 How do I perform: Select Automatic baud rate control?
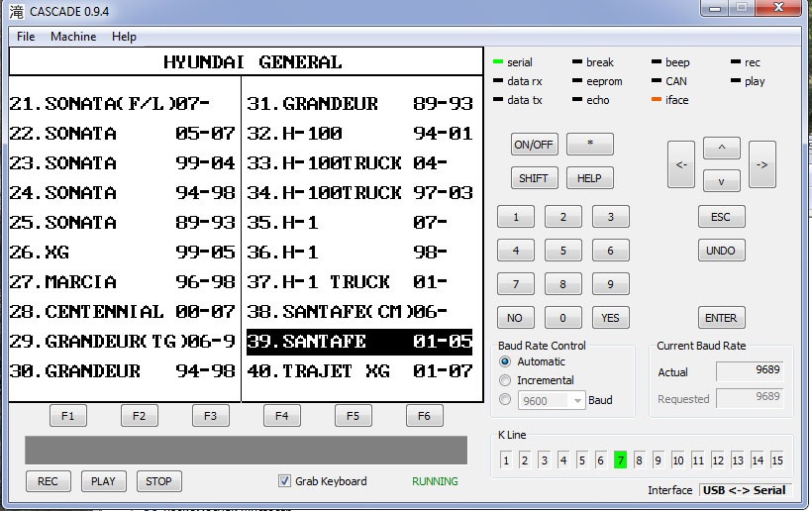point(505,361)
